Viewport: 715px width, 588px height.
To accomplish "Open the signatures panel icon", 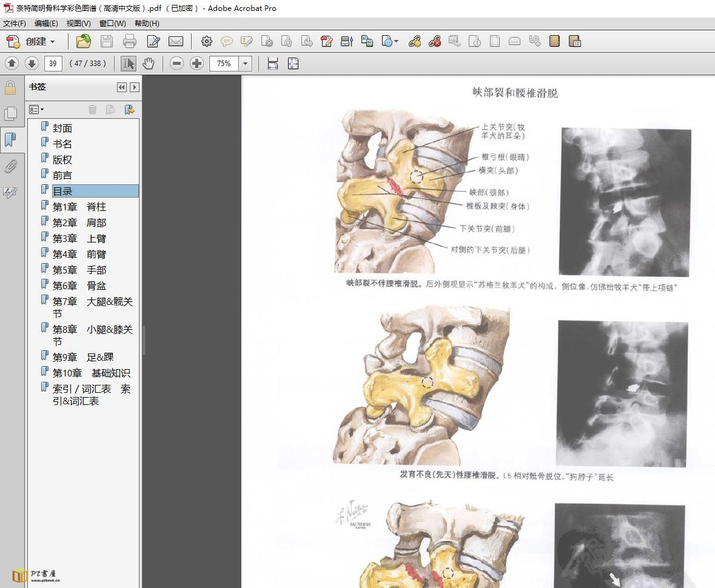I will coord(10,192).
